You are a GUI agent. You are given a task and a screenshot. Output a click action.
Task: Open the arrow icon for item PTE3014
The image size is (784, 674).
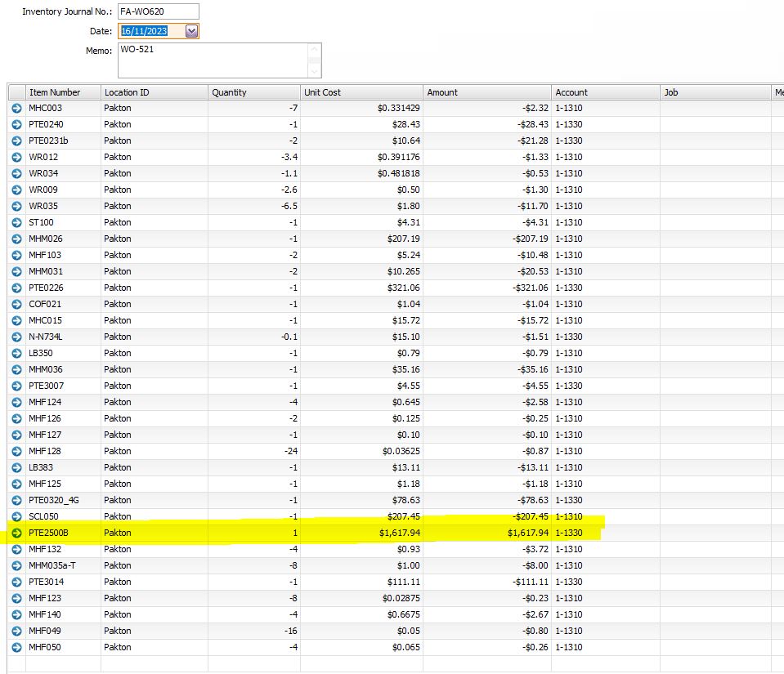(x=16, y=582)
